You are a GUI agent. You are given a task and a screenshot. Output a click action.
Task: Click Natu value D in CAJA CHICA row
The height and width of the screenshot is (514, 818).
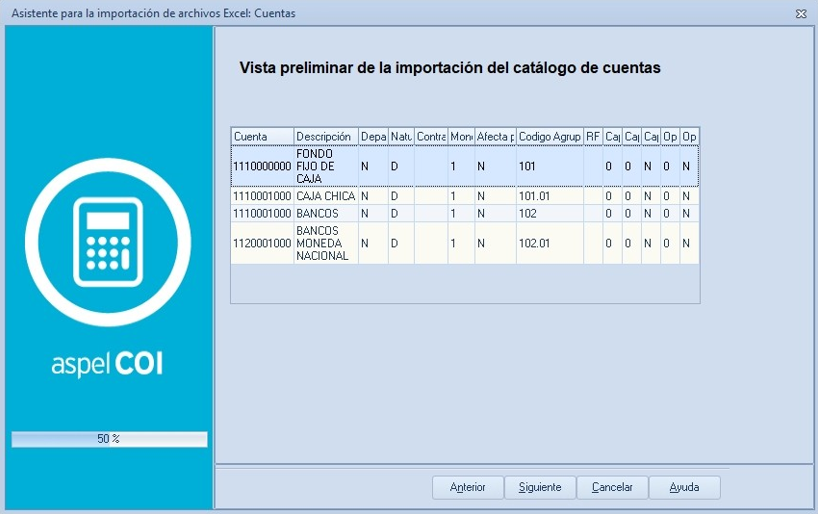[x=401, y=196]
